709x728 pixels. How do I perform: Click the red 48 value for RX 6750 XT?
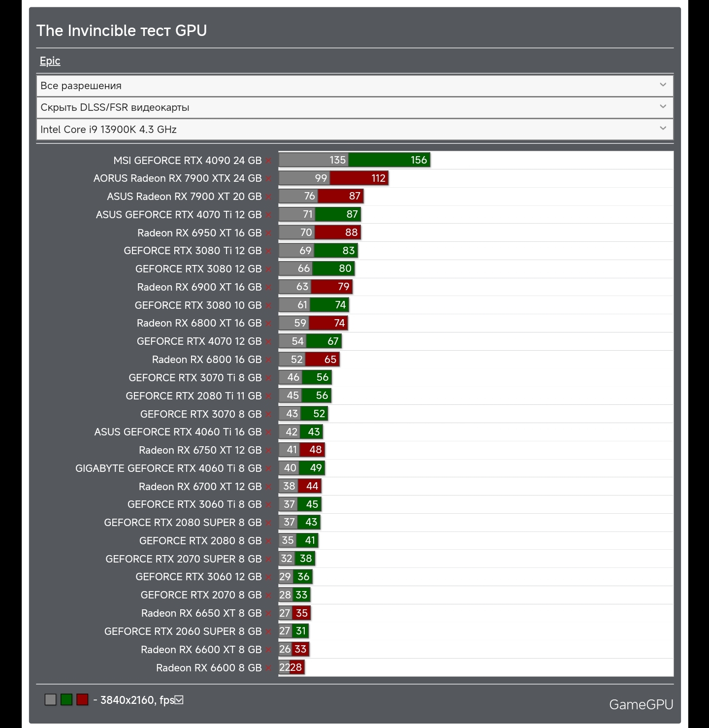(316, 450)
